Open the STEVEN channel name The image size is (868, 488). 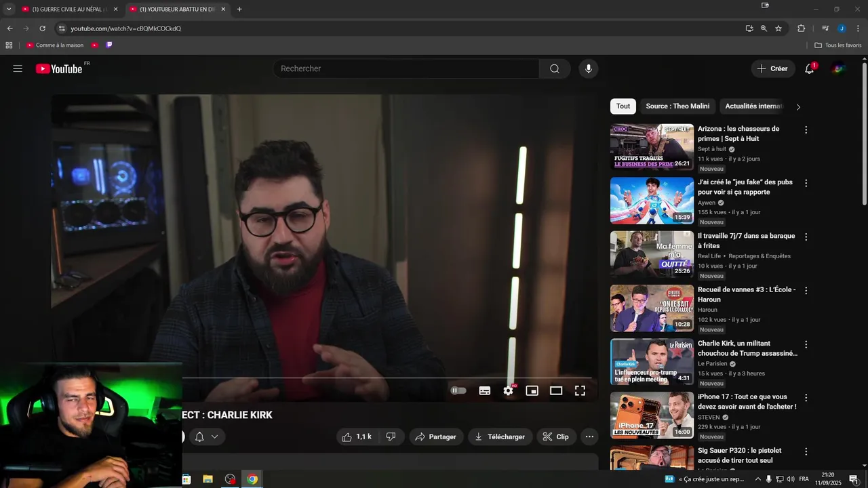(x=709, y=418)
